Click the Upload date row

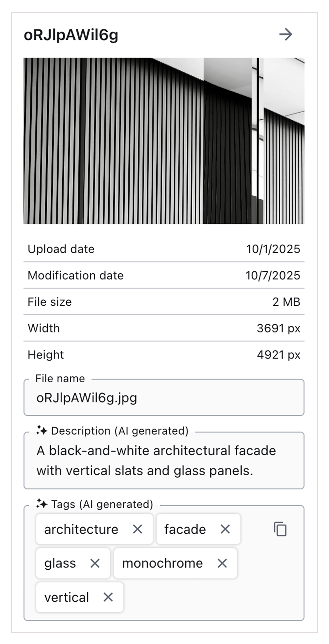163,249
